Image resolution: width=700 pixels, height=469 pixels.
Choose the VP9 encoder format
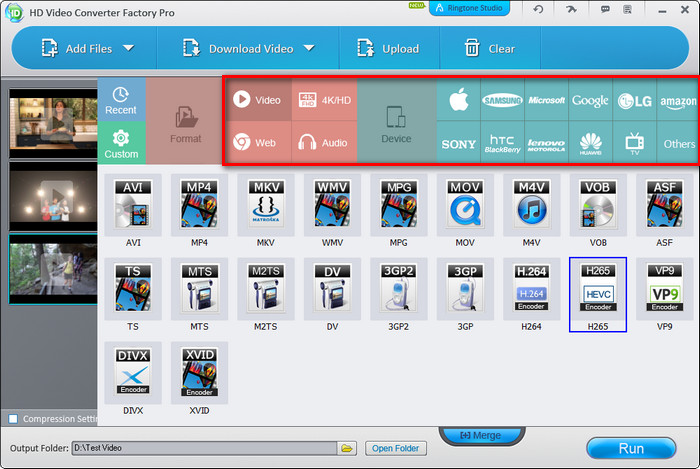664,289
